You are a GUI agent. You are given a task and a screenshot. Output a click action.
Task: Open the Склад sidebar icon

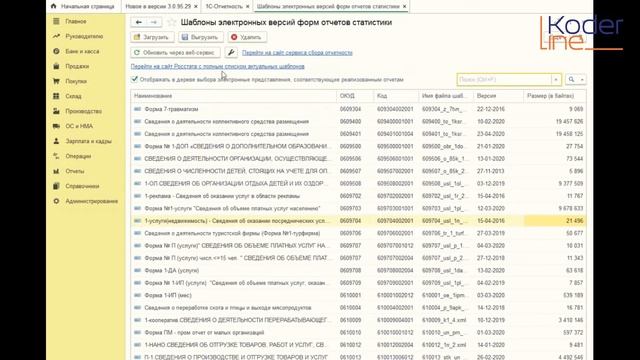56,96
